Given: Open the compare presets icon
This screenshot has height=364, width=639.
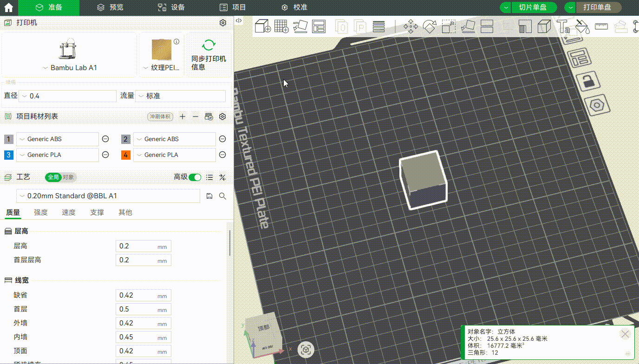Looking at the screenshot, I should point(222,177).
